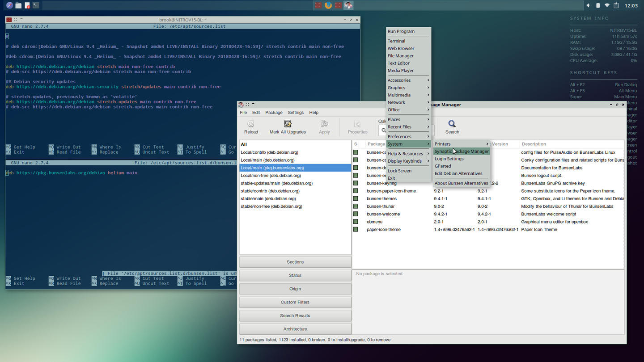Click the volume speaker tray icon
The height and width of the screenshot is (362, 644).
coord(588,5)
